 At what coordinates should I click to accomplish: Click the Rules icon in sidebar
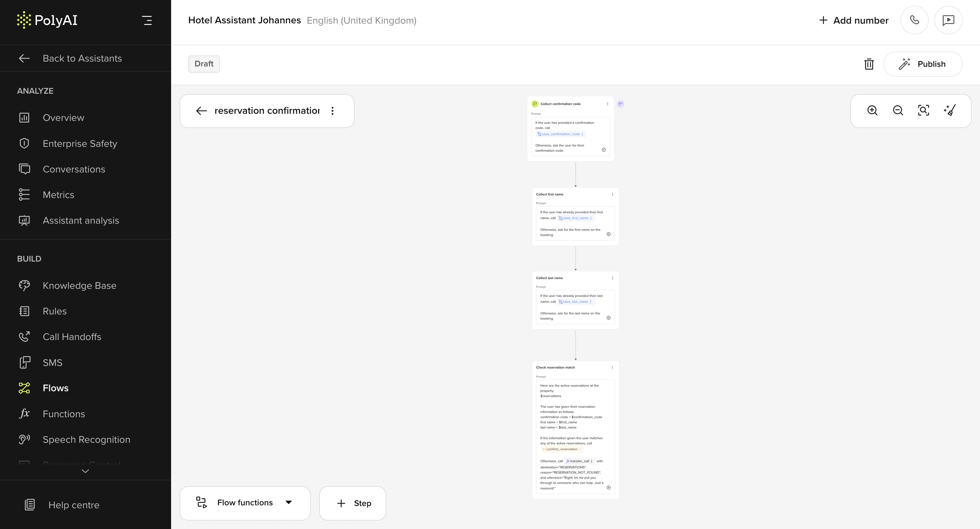24,311
